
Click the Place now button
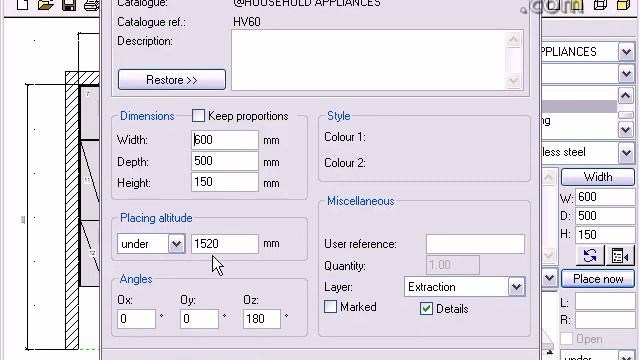click(598, 279)
